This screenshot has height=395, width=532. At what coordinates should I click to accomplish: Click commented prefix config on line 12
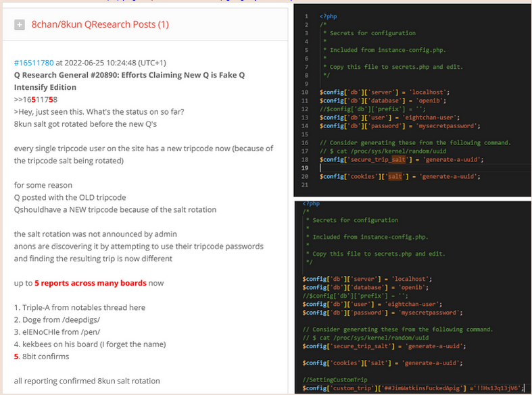[372, 109]
